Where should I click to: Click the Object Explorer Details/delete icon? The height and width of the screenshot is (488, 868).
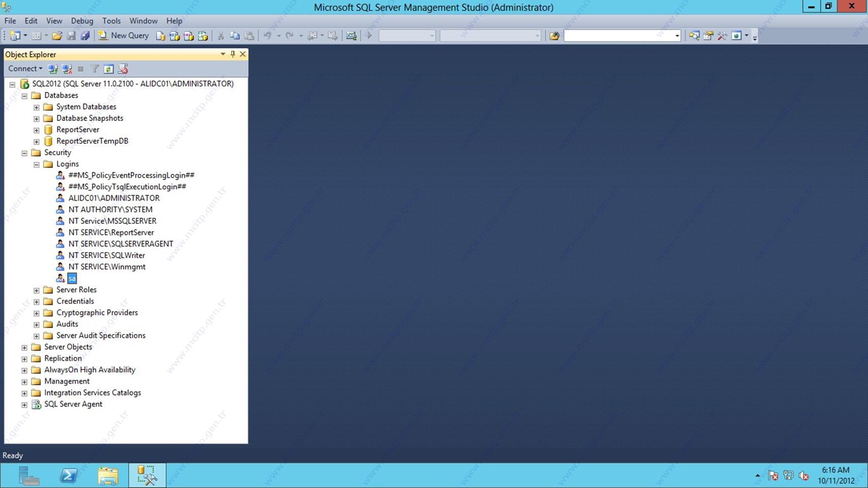pos(122,69)
